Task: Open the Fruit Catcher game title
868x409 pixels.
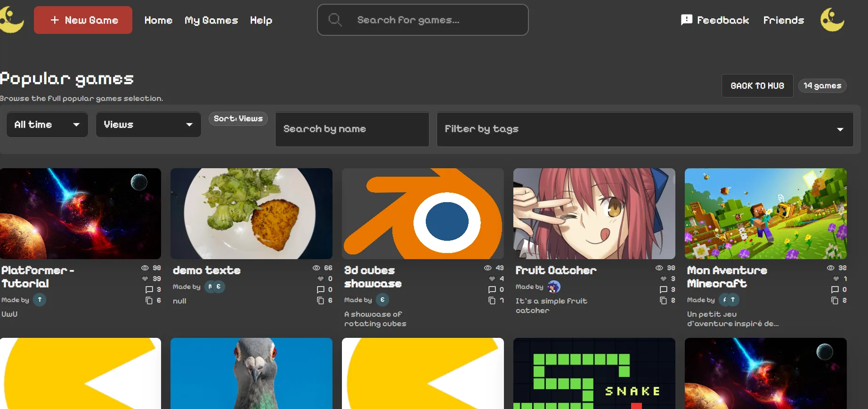Action: [x=556, y=270]
